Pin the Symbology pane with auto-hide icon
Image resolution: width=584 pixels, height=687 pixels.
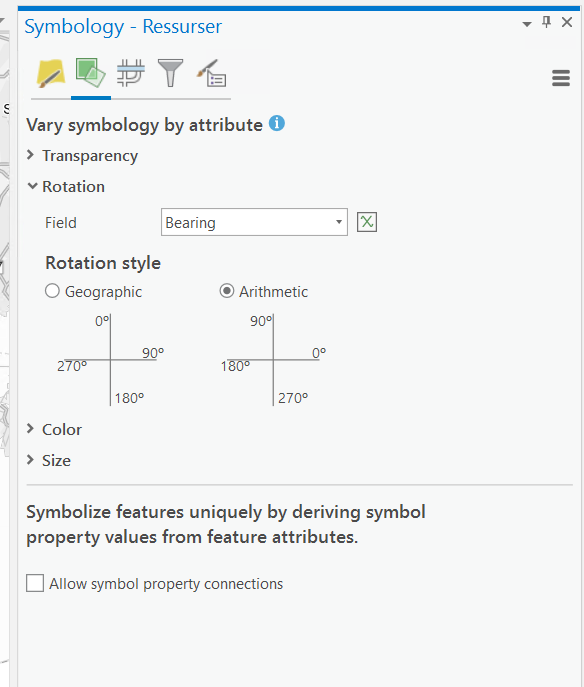(x=546, y=22)
